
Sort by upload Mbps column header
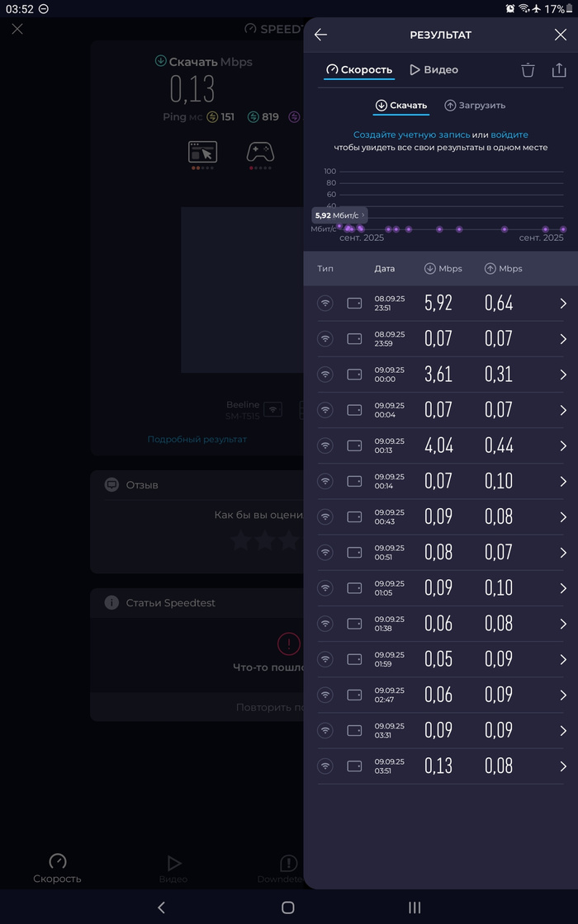[x=504, y=269]
